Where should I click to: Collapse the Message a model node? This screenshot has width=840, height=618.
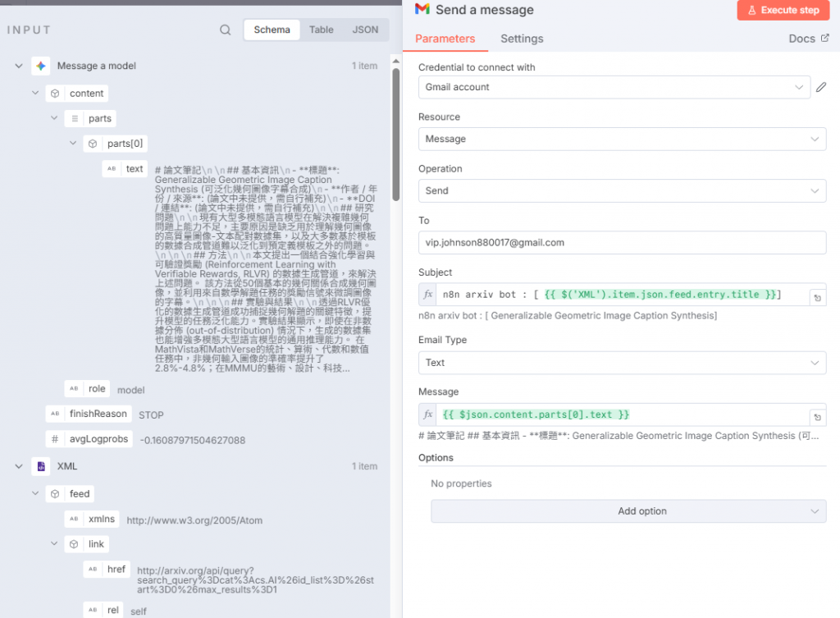19,66
